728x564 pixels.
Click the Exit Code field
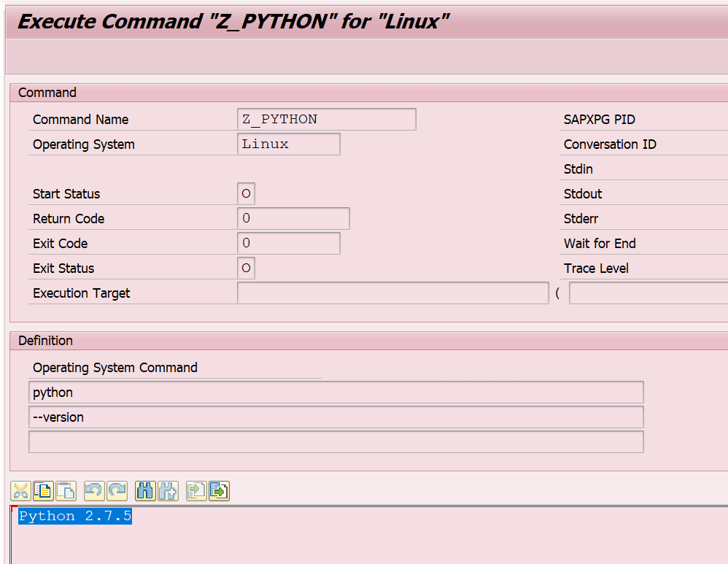pyautogui.click(x=288, y=243)
